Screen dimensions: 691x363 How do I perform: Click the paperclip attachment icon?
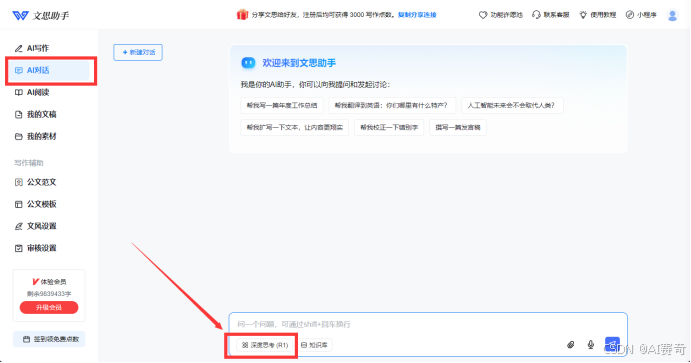coord(571,344)
